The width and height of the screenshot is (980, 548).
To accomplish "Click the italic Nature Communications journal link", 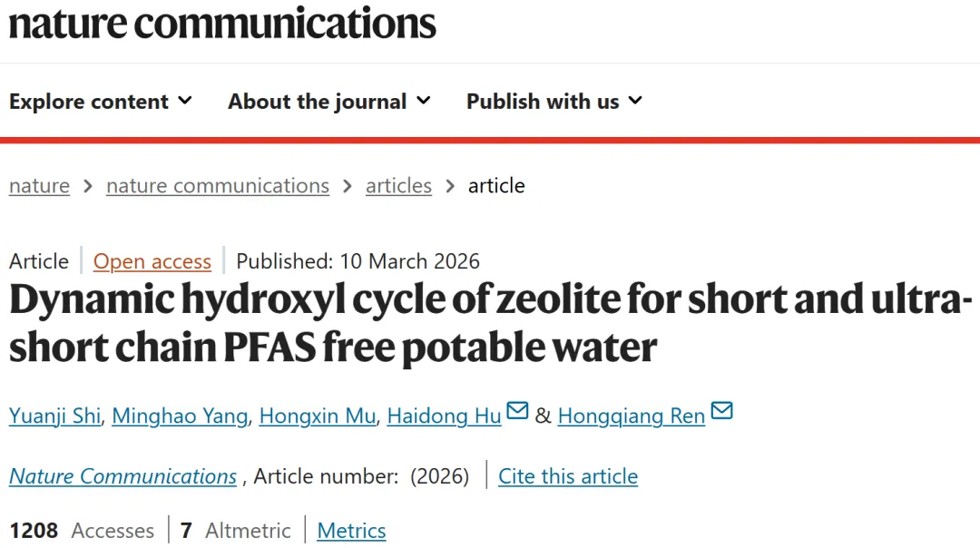I will (122, 476).
